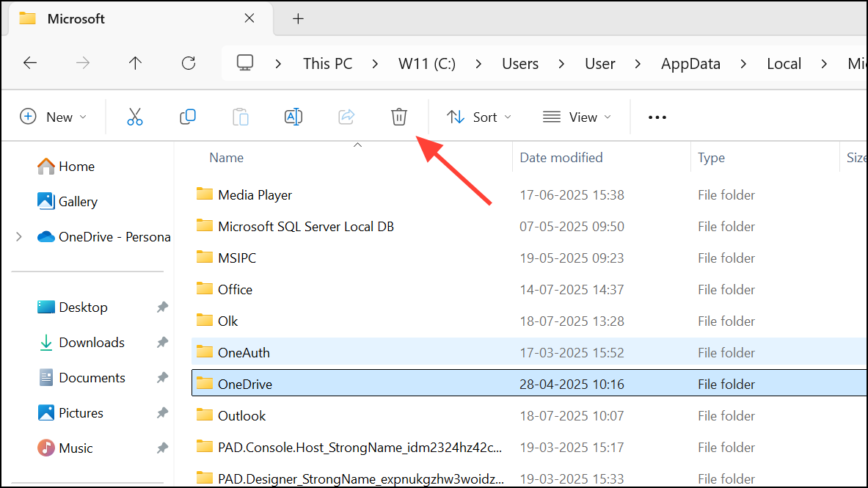This screenshot has height=488, width=868.
Task: Navigate back using the back arrow
Action: (30, 63)
